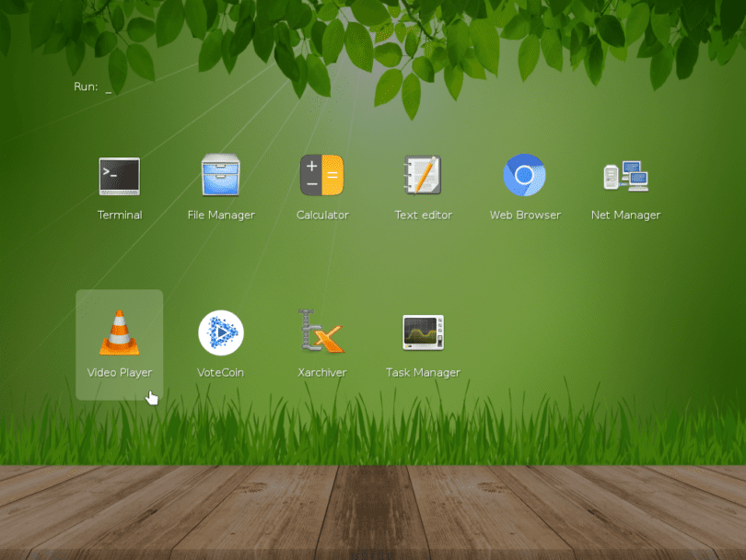Open the Web Browser icon
This screenshot has height=560, width=746.
coord(524,176)
